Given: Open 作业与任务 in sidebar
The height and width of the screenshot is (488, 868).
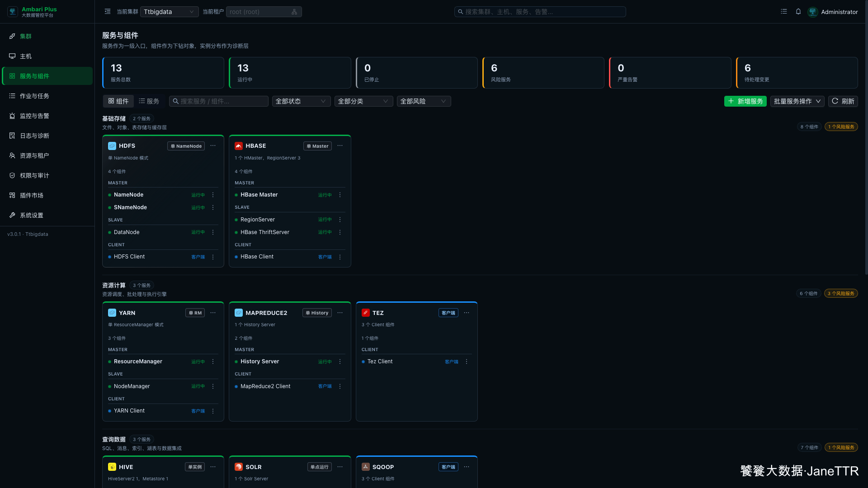Looking at the screenshot, I should pyautogui.click(x=47, y=96).
